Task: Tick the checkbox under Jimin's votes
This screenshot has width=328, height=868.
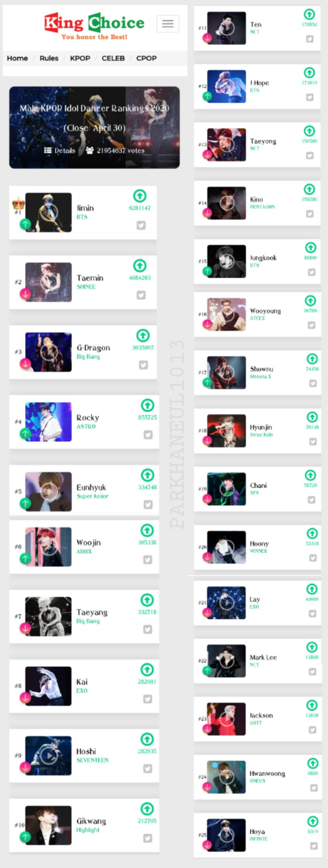Action: [141, 225]
